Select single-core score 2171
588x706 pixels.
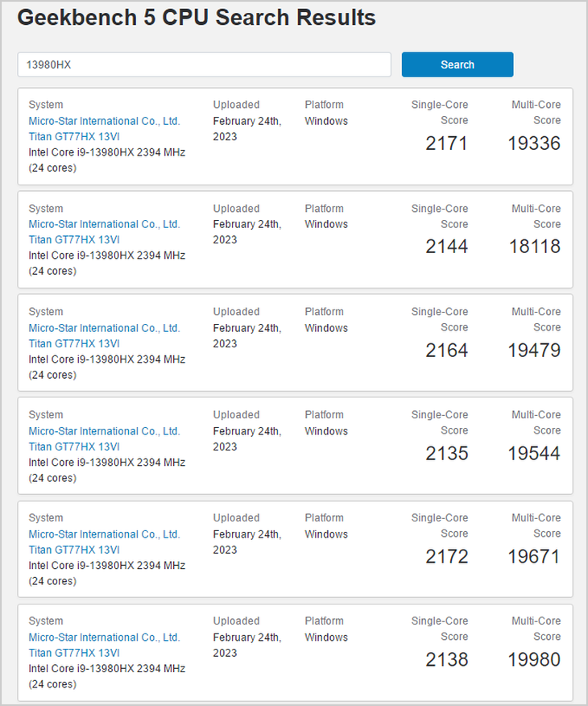(447, 143)
